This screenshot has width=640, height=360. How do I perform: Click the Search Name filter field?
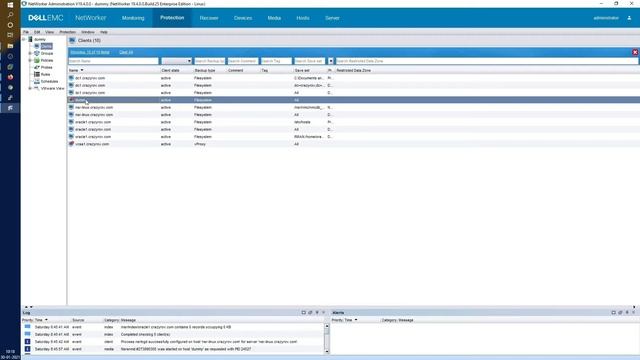113,61
